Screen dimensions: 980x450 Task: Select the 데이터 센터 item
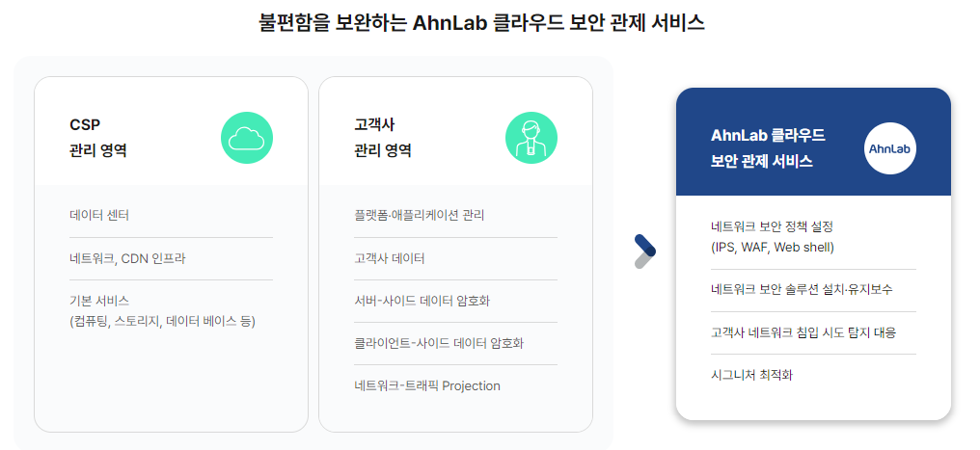(99, 215)
